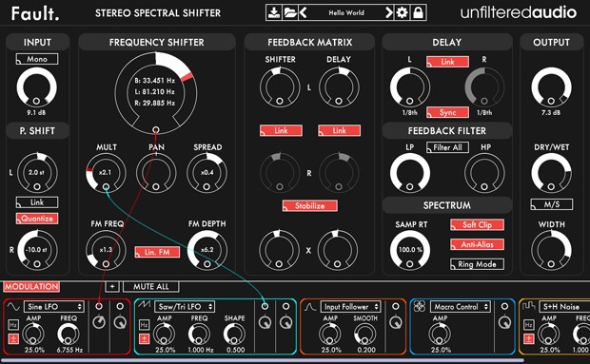Open the settings gear icon
This screenshot has height=364, width=590.
(403, 12)
